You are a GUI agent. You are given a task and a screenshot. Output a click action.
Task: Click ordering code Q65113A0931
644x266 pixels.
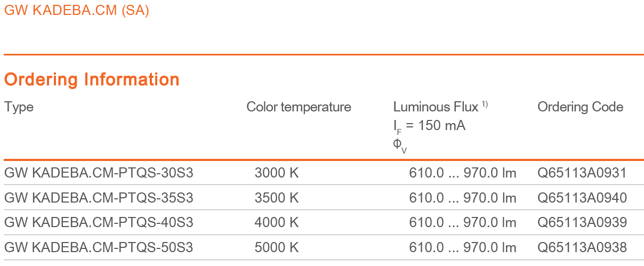(582, 173)
